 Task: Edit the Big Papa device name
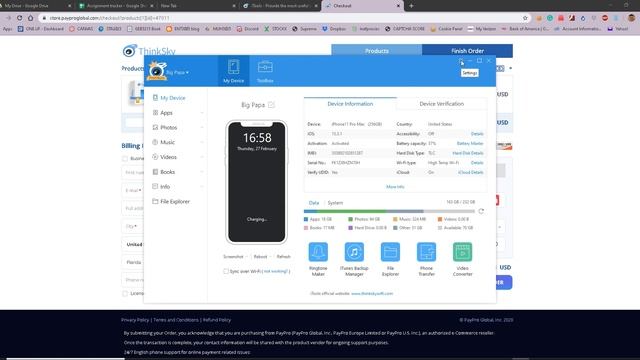[271, 105]
